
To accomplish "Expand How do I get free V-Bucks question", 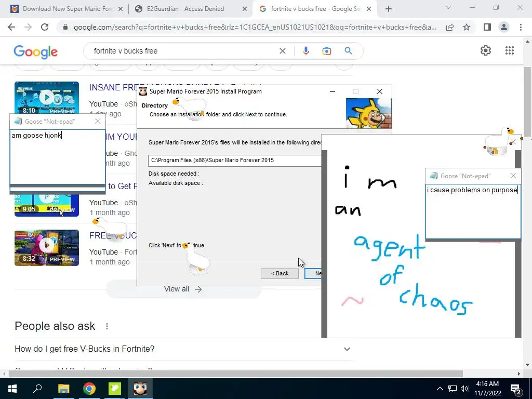I will [183, 349].
